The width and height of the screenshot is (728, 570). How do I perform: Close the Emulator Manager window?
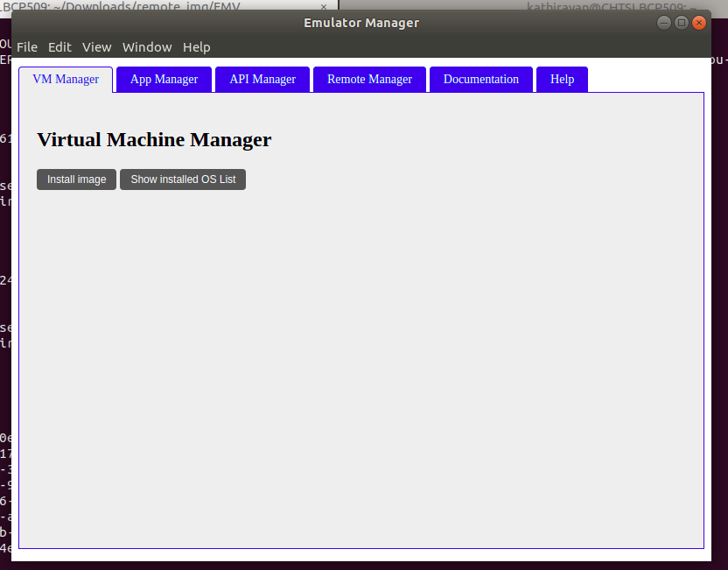(x=698, y=23)
